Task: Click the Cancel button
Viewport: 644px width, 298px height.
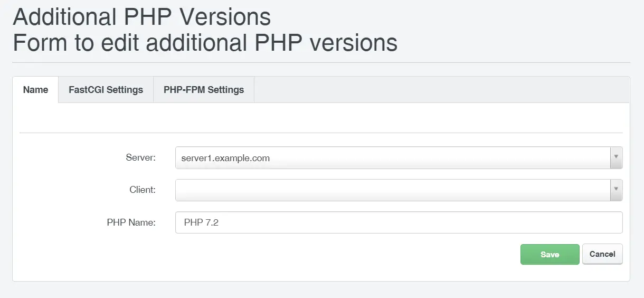Action: click(602, 254)
